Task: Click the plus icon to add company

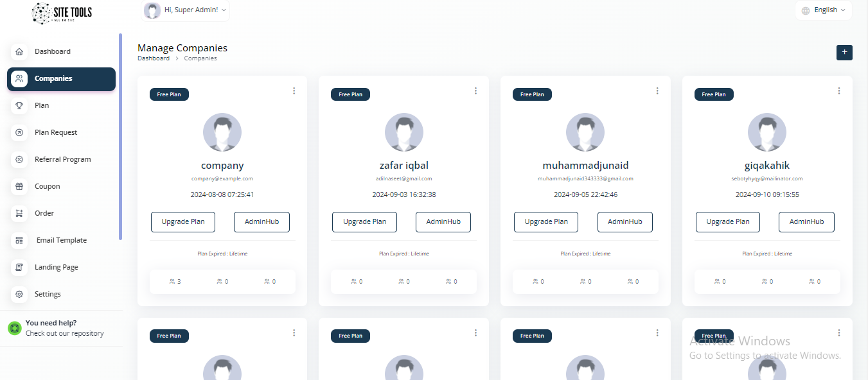Action: tap(844, 53)
